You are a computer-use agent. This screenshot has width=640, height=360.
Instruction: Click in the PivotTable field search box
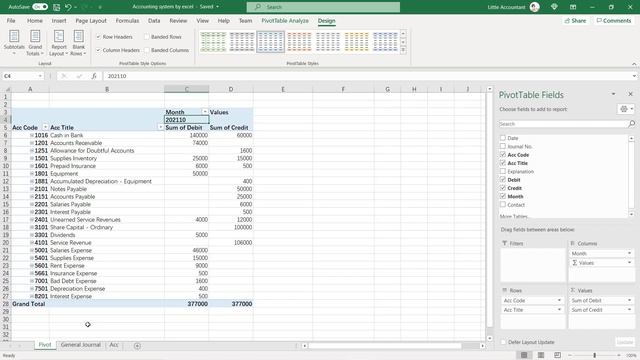point(563,124)
